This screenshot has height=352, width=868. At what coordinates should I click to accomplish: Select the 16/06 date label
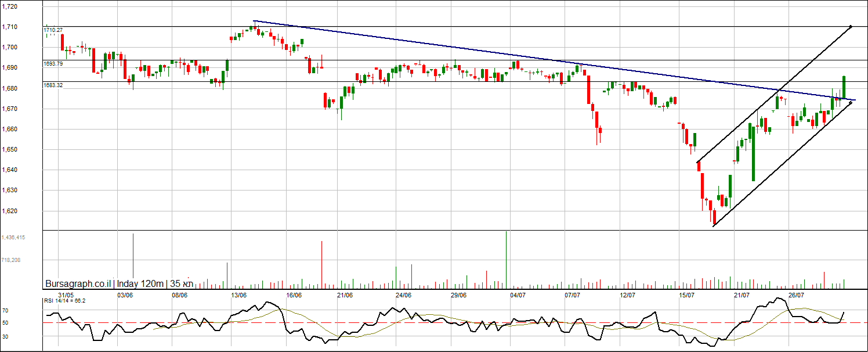point(294,295)
